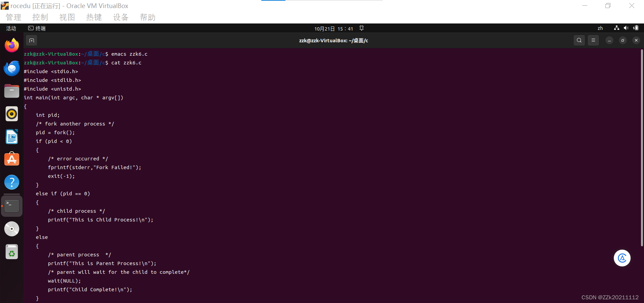Click the new tab button in terminal
The image size is (644, 303).
pos(32,41)
